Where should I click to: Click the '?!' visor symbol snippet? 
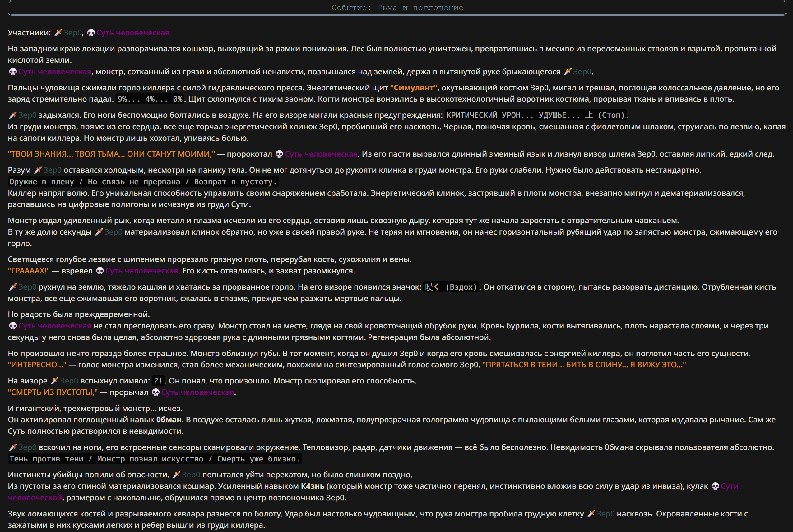[158, 381]
